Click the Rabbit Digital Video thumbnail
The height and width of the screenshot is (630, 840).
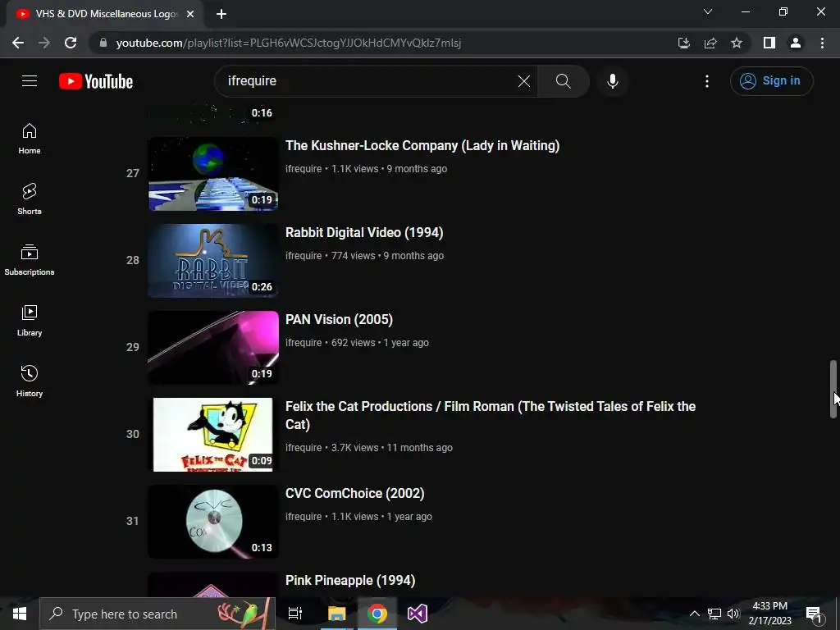(x=213, y=260)
